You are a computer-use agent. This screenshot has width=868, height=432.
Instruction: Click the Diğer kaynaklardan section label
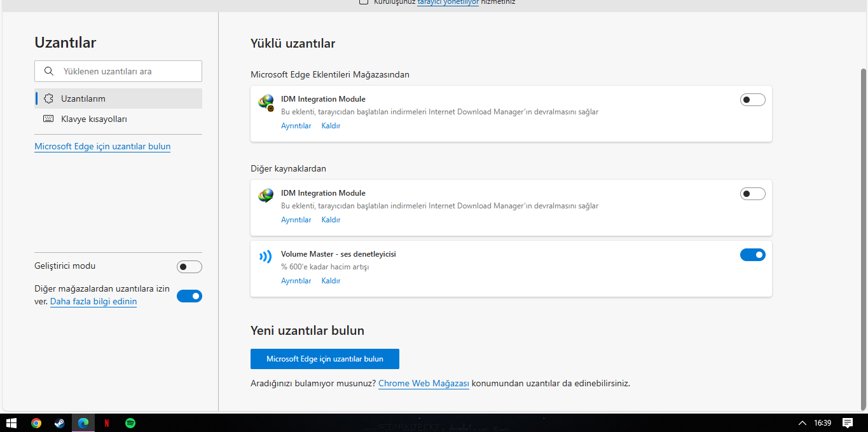click(288, 169)
